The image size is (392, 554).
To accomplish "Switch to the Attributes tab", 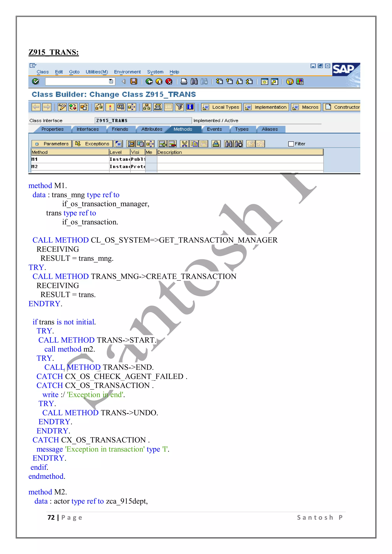I will tap(152, 129).
